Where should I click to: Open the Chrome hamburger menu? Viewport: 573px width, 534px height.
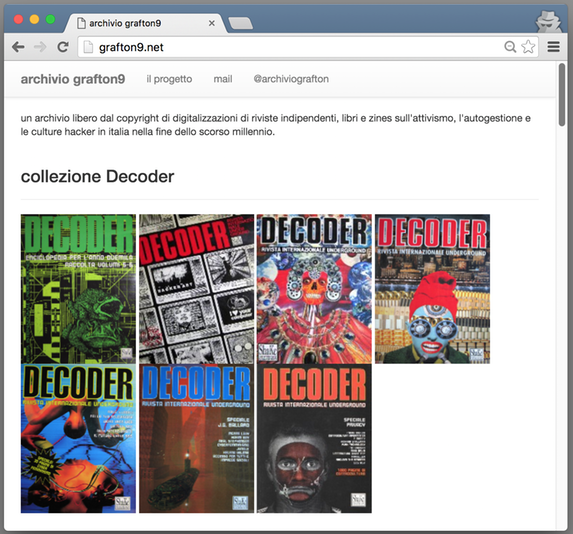[x=554, y=47]
